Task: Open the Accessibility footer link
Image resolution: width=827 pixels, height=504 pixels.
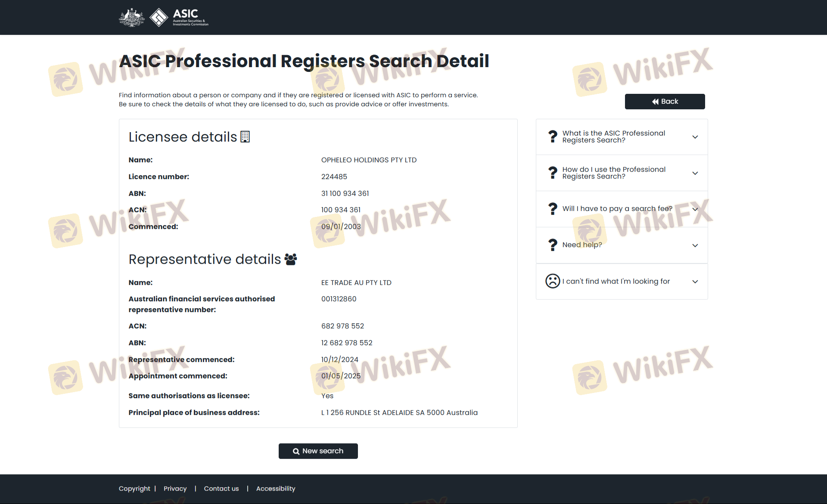Action: (276, 489)
